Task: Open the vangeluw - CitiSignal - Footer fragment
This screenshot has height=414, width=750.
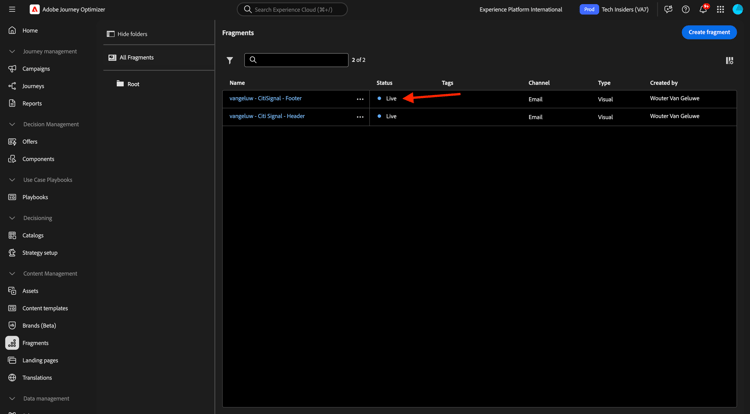Action: coord(265,98)
